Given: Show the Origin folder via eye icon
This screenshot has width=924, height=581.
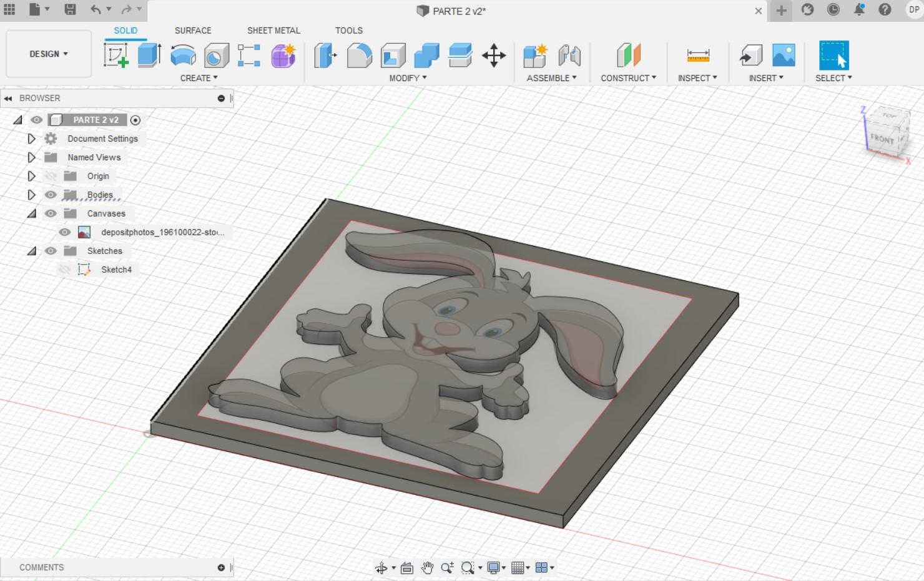Looking at the screenshot, I should 51,176.
